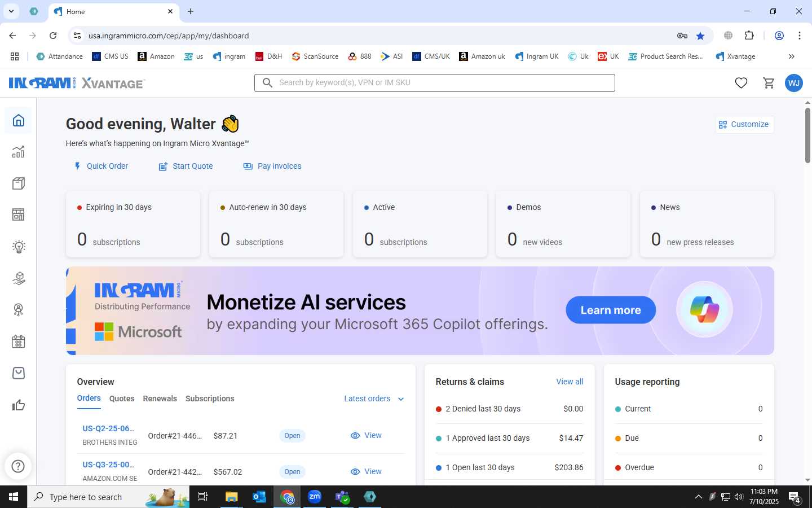
Task: Switch to the Orders tab
Action: pyautogui.click(x=89, y=398)
